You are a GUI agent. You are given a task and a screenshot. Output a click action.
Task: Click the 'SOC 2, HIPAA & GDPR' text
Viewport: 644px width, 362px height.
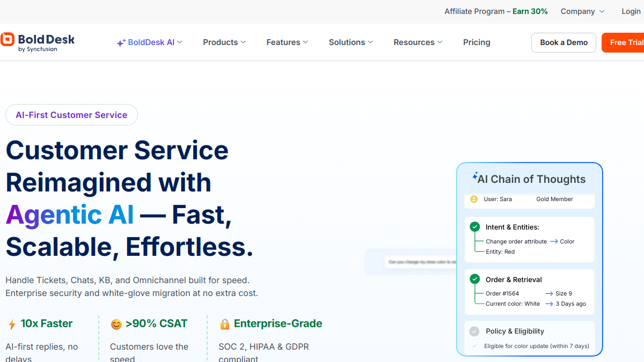pyautogui.click(x=264, y=347)
